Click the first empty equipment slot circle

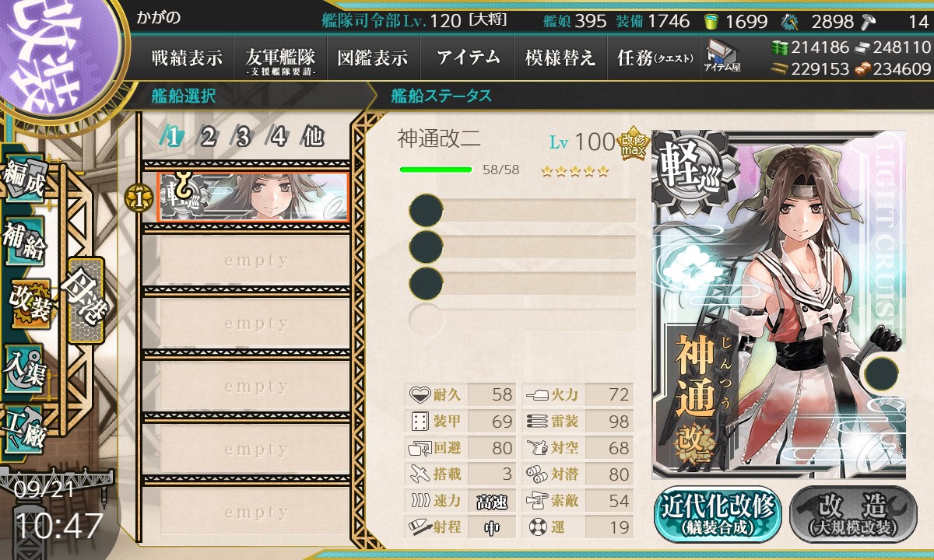coord(426,211)
